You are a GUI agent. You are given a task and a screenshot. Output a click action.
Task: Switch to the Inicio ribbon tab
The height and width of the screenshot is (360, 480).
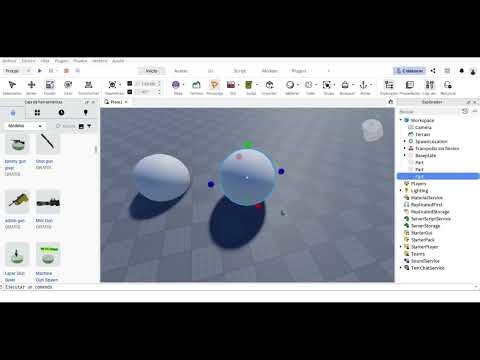tap(152, 71)
